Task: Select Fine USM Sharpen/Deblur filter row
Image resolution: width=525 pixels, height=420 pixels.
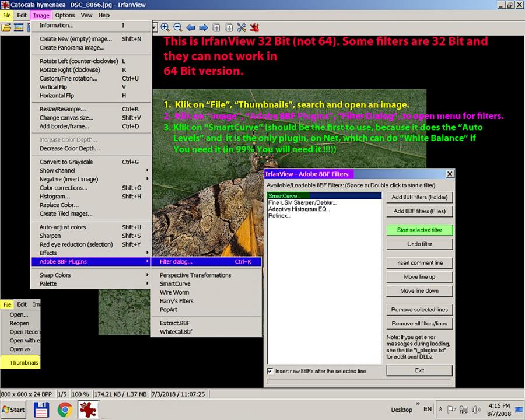Action: point(324,202)
